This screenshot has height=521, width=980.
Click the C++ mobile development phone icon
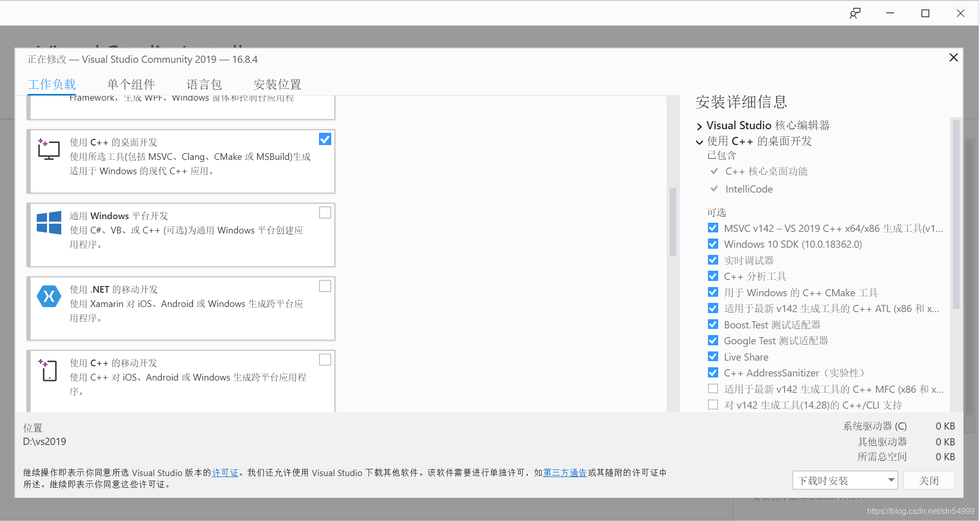[x=49, y=370]
